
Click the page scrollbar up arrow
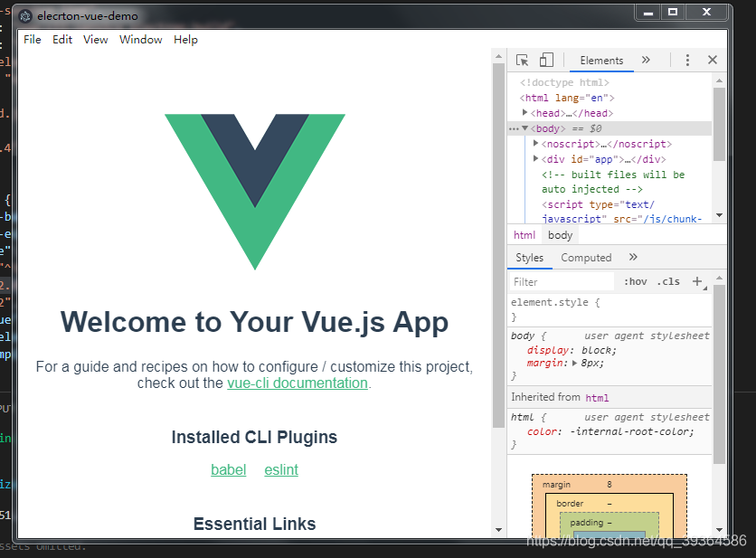click(x=498, y=56)
